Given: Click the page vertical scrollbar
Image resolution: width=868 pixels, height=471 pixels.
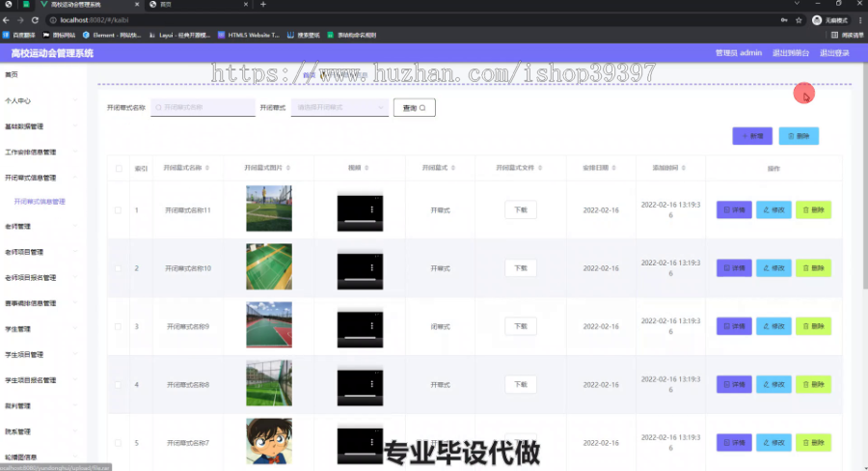Looking at the screenshot, I should click(x=864, y=178).
